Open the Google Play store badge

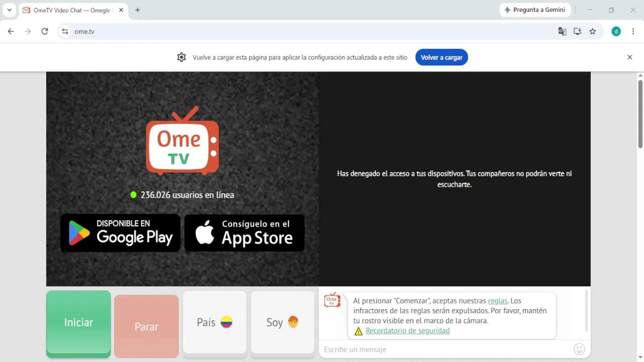[x=120, y=233]
